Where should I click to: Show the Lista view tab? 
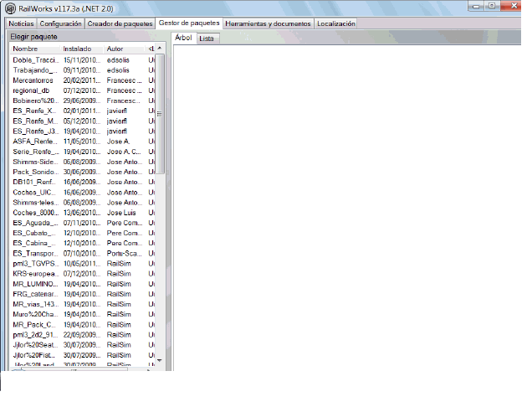pos(206,39)
